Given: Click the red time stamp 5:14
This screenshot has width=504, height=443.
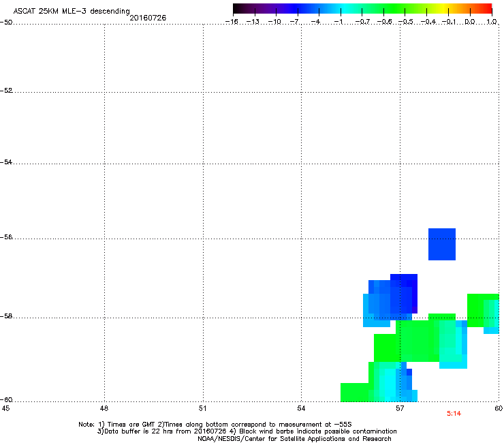Looking at the screenshot, I should pyautogui.click(x=454, y=414).
